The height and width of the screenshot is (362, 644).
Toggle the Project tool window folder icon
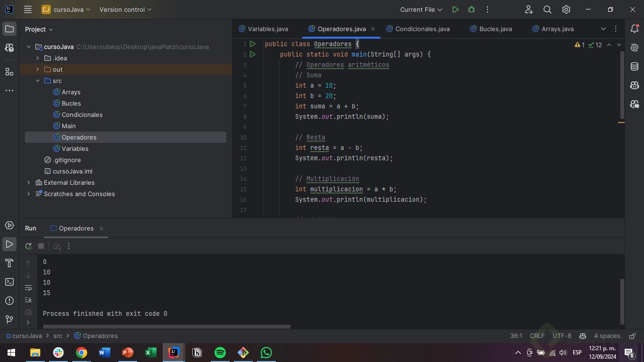9,29
